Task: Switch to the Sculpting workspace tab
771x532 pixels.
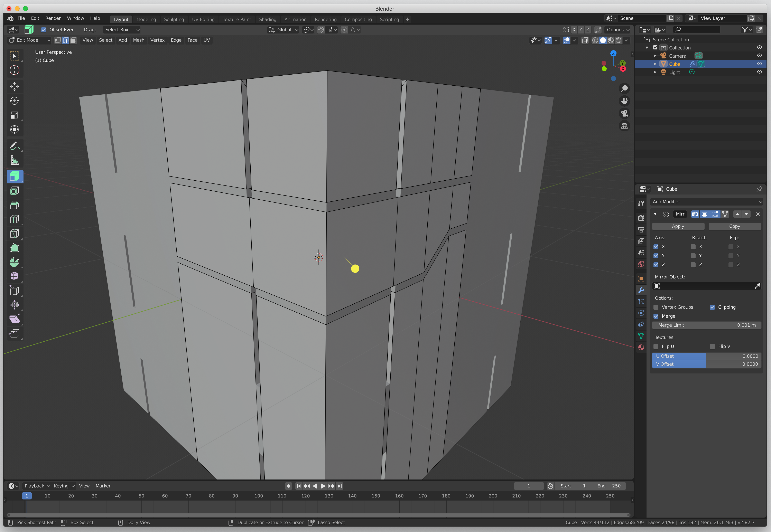Action: (174, 19)
